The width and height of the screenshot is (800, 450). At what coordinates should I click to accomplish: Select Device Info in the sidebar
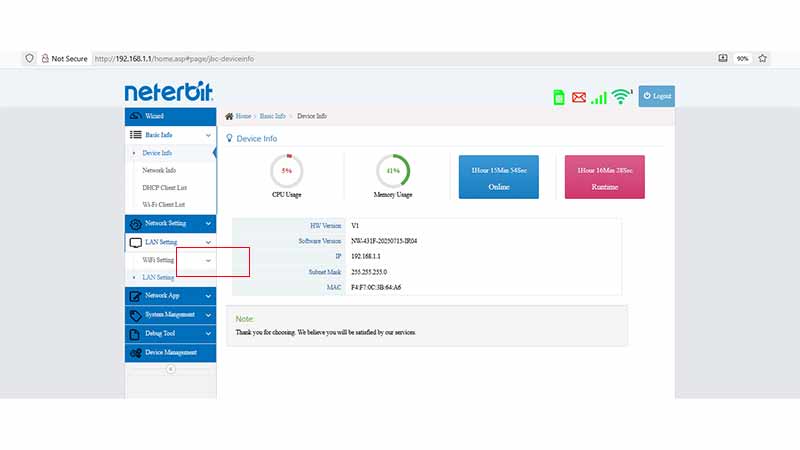pos(157,153)
